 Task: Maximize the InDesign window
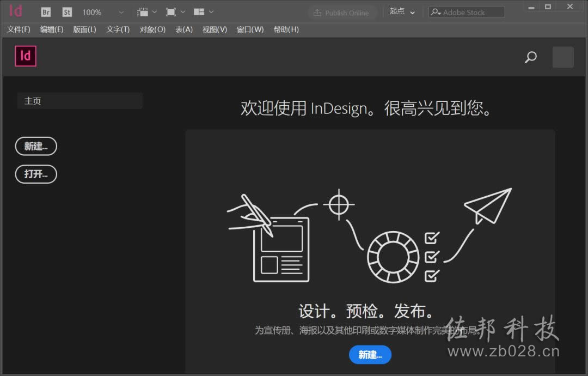548,7
